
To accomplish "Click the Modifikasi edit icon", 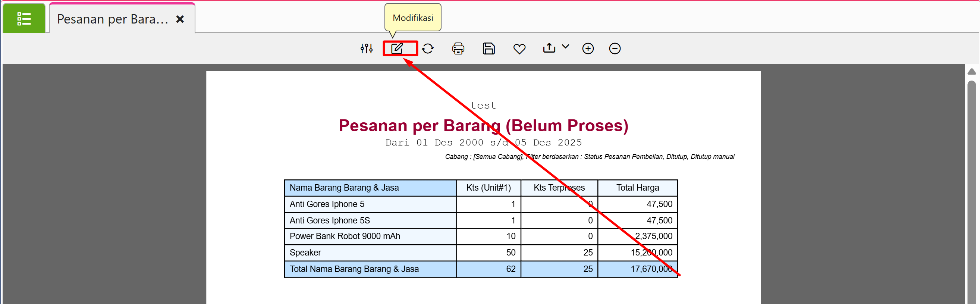I will (397, 49).
